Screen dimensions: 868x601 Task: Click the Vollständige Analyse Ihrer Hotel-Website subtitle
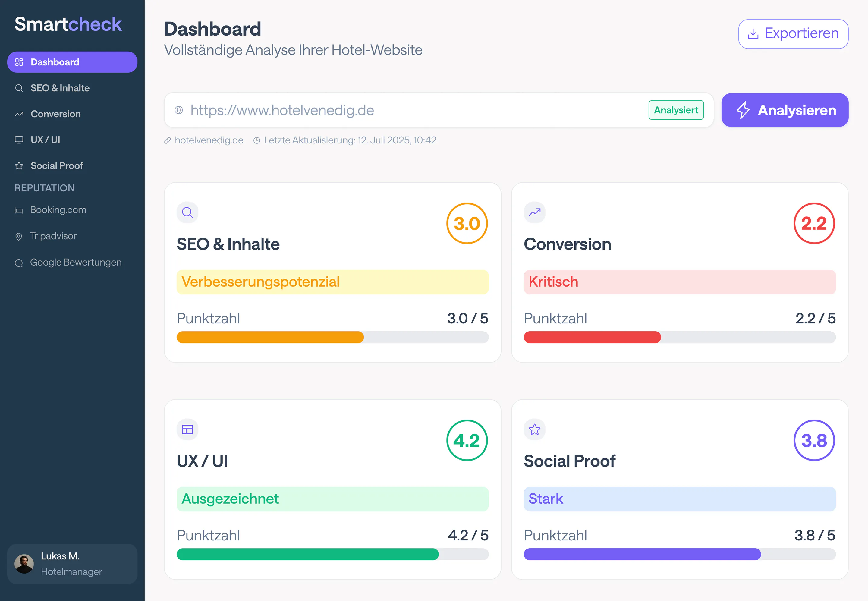pos(293,50)
